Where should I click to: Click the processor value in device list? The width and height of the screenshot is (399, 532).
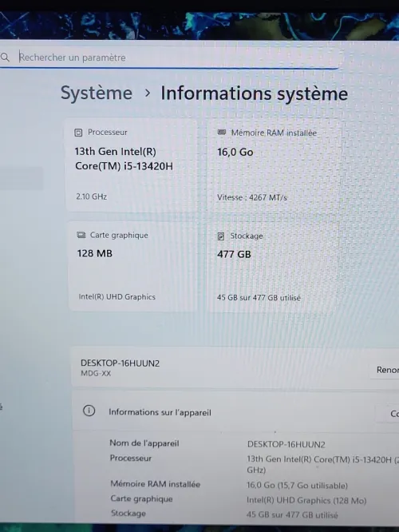tap(322, 464)
